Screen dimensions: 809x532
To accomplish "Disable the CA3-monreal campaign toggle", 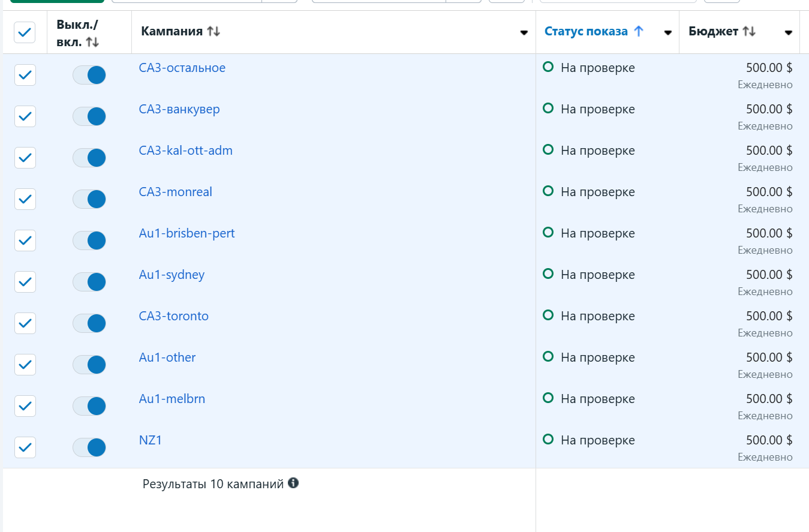I will coord(89,199).
